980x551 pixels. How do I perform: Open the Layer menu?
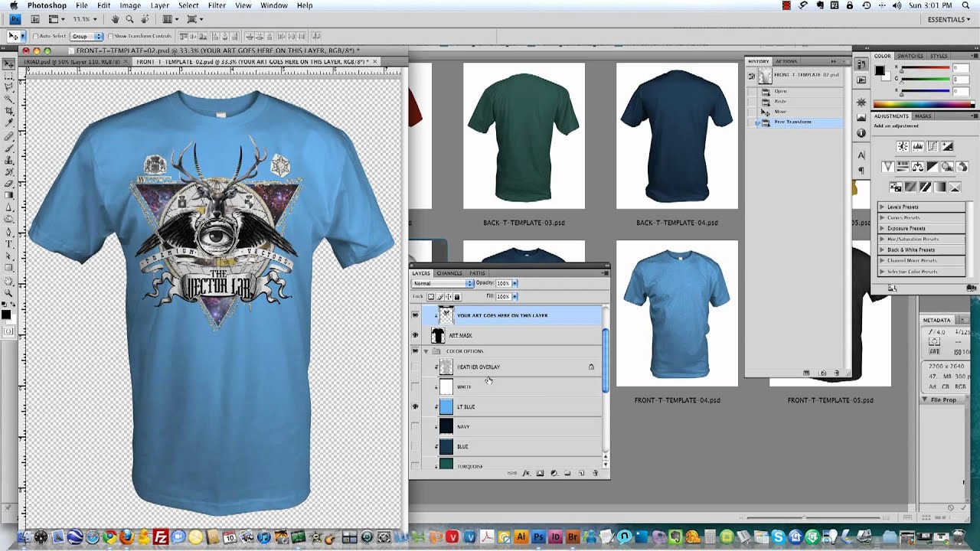point(159,5)
